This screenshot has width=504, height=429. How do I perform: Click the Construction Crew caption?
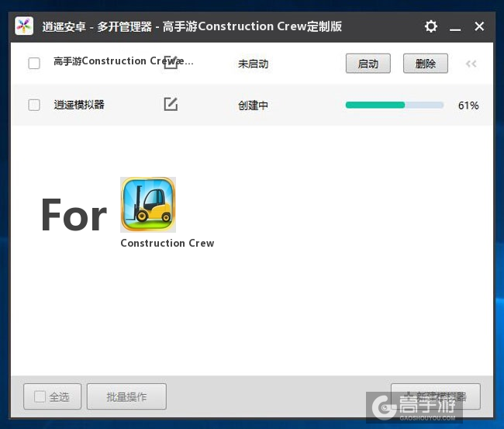pos(167,243)
